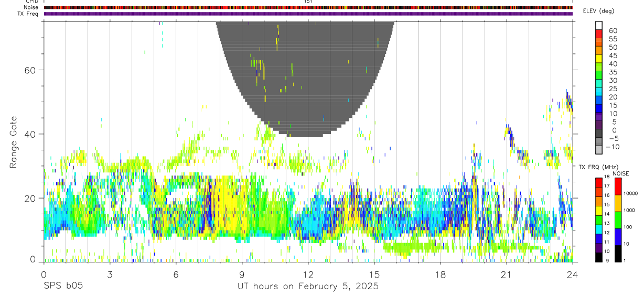
Task: Pick the cyan swatch in the ELEV color bar
Action: click(599, 92)
